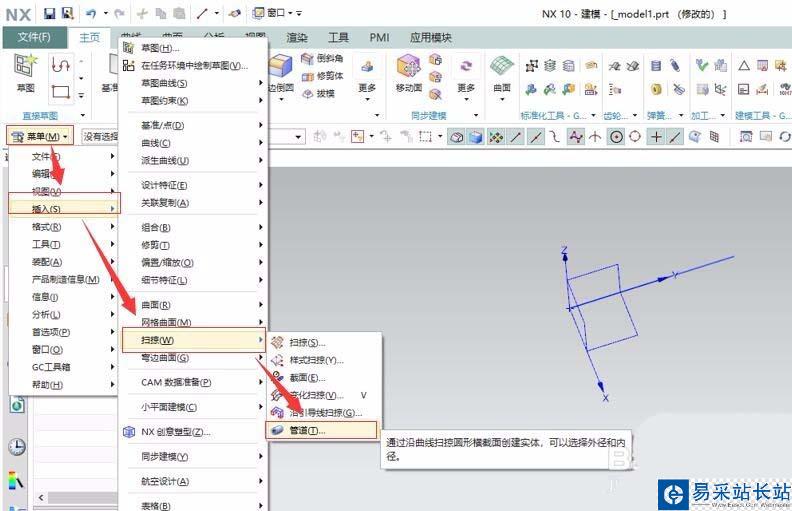The width and height of the screenshot is (792, 511).
Task: Open the 菜单(M) dropdown button
Action: tap(38, 136)
